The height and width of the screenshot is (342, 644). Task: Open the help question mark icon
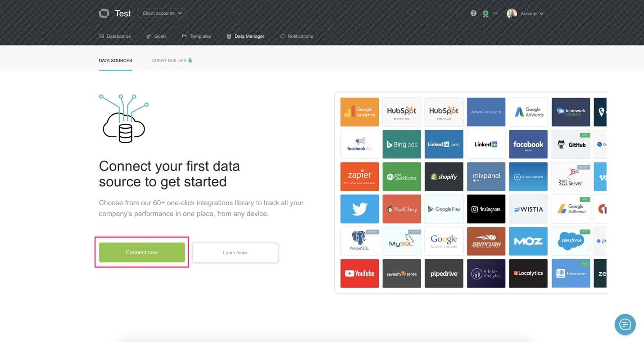tap(473, 13)
